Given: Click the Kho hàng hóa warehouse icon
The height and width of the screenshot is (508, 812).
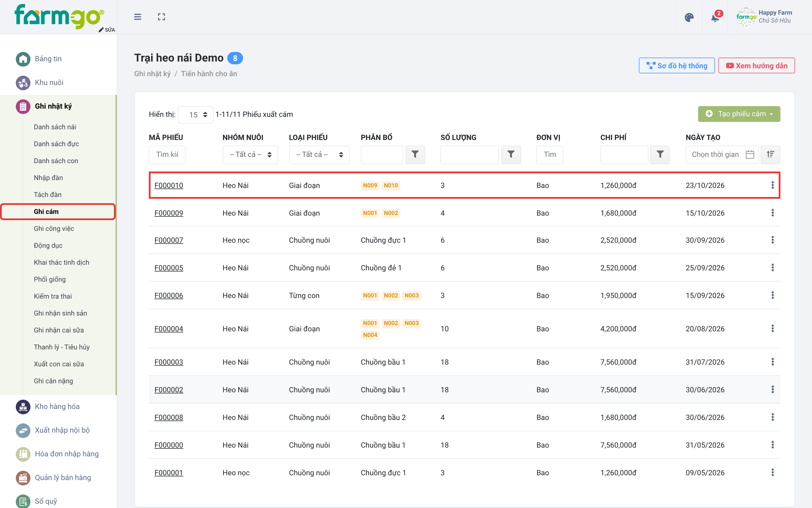Looking at the screenshot, I should (23, 406).
